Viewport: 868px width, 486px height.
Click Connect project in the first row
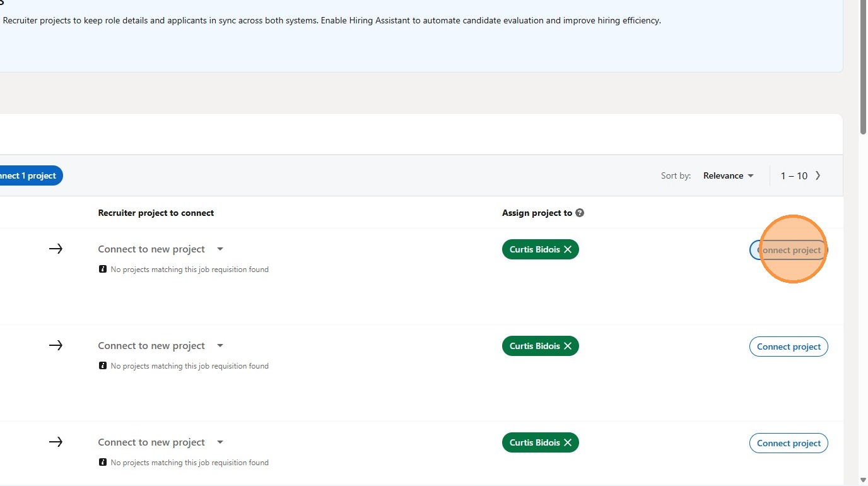pos(789,250)
